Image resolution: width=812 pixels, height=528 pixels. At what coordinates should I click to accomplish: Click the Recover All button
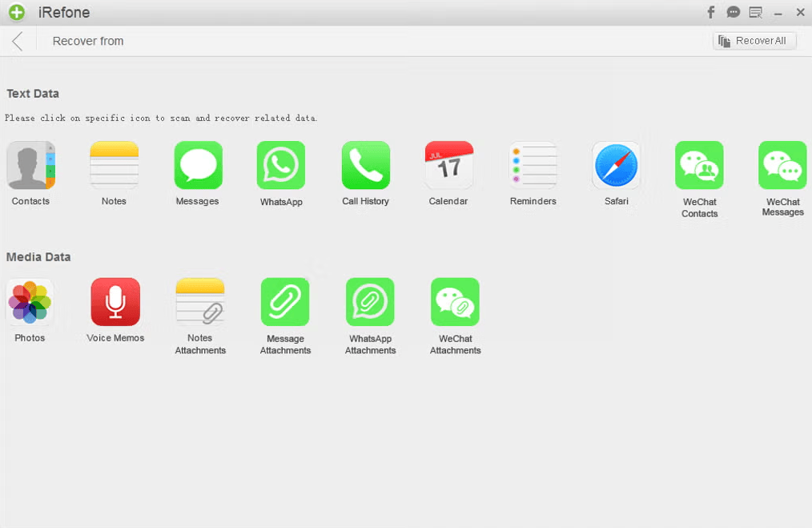point(754,41)
